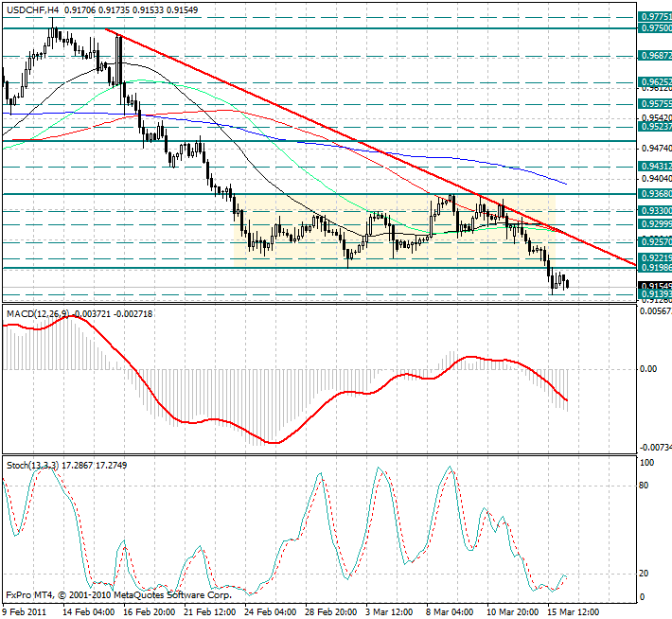Click the 0.9368 price level label

coord(655,194)
